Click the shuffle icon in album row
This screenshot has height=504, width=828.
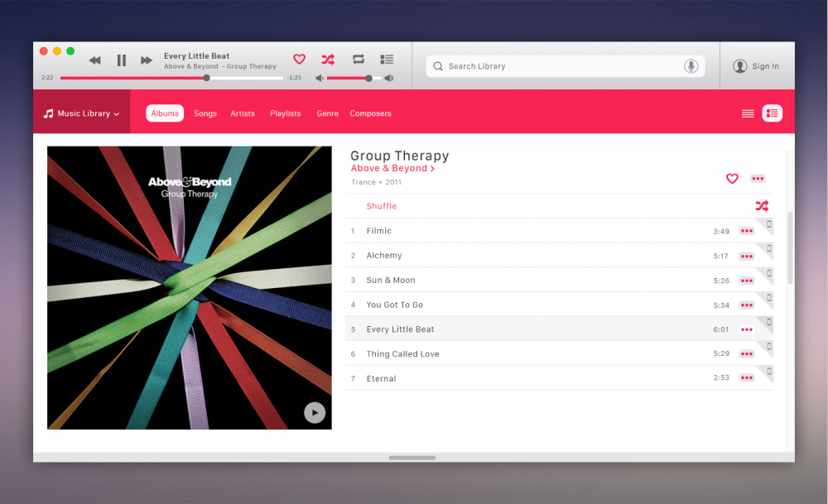tap(762, 206)
